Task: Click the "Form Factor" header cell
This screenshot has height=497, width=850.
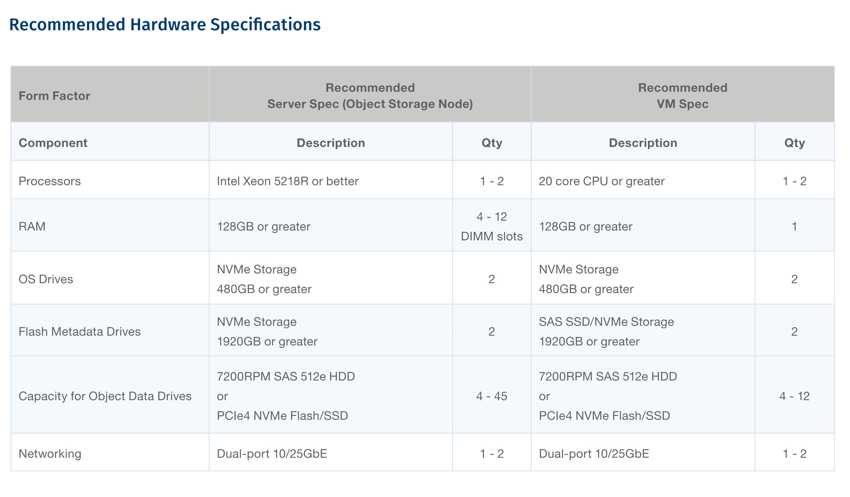Action: coord(54,96)
